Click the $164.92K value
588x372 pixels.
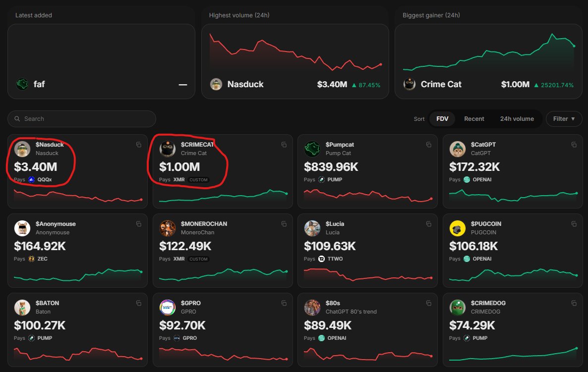[40, 246]
